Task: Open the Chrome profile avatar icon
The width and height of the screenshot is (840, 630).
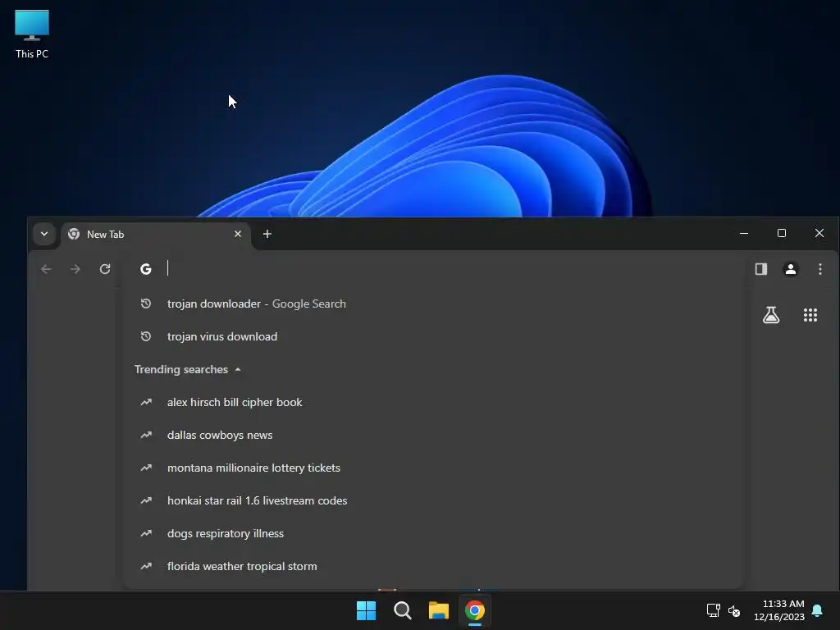Action: (x=791, y=269)
